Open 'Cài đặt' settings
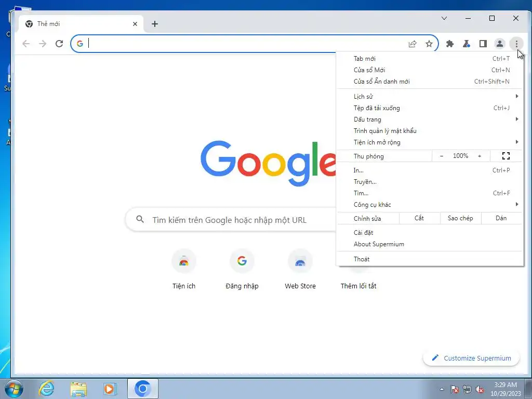This screenshot has height=399, width=532. 430,233
